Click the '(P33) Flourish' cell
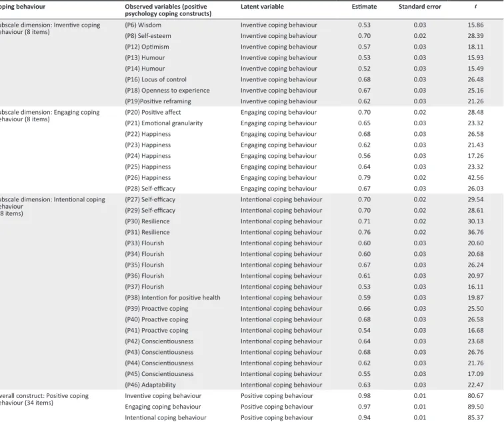 point(144,243)
